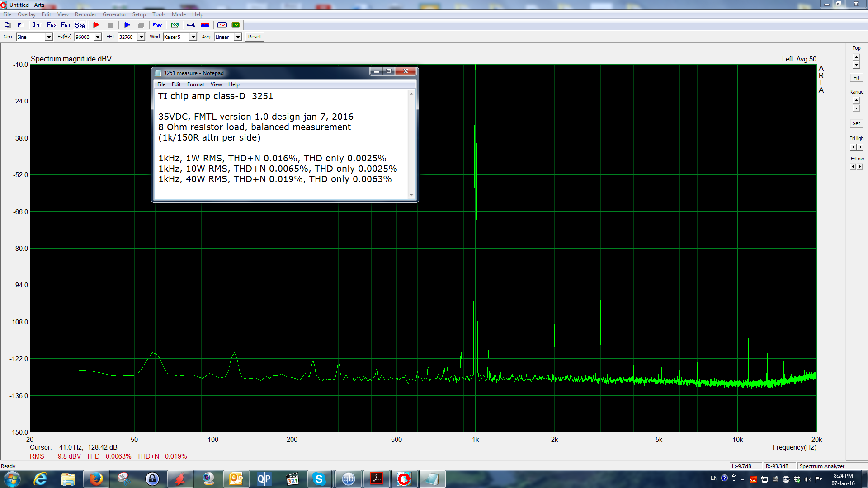Screen dimensions: 868x488
Task: Click the Notepad scroll-up arrow
Action: point(411,94)
